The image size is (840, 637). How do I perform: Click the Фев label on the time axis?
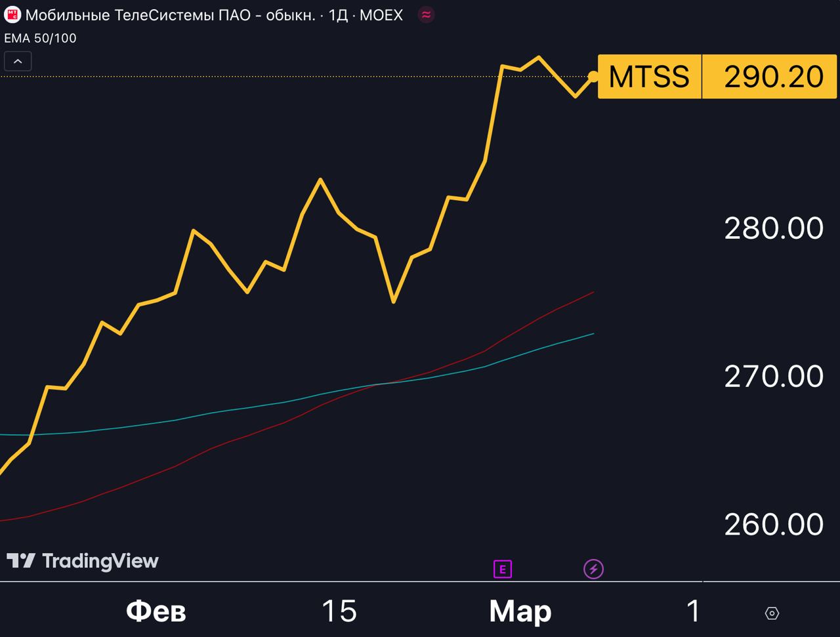pyautogui.click(x=156, y=611)
